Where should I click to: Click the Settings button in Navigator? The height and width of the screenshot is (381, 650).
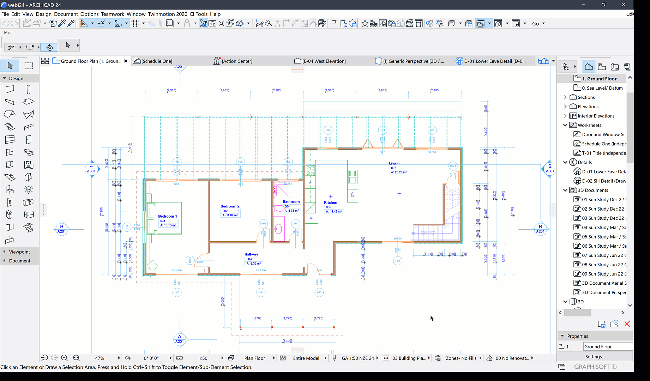coord(594,357)
